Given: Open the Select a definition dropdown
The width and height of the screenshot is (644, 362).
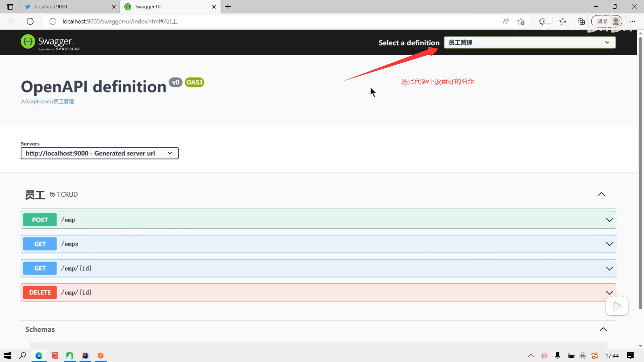Looking at the screenshot, I should pyautogui.click(x=529, y=43).
